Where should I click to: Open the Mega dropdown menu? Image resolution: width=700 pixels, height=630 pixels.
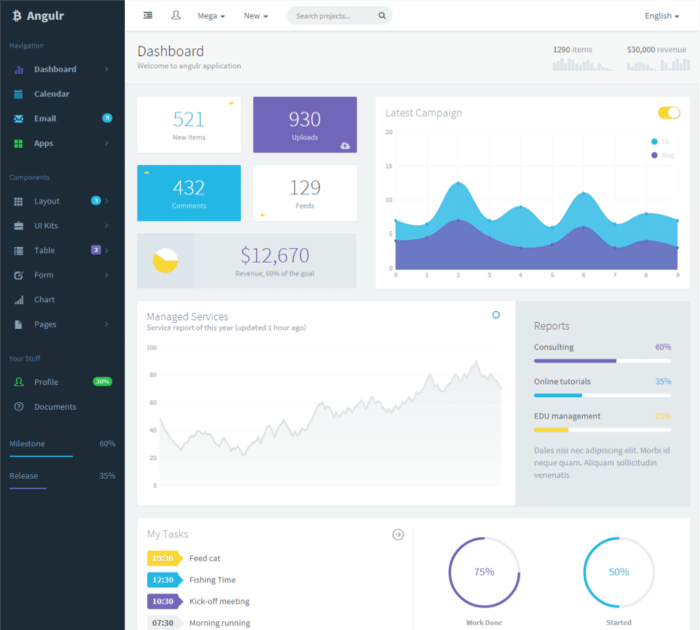pos(211,16)
